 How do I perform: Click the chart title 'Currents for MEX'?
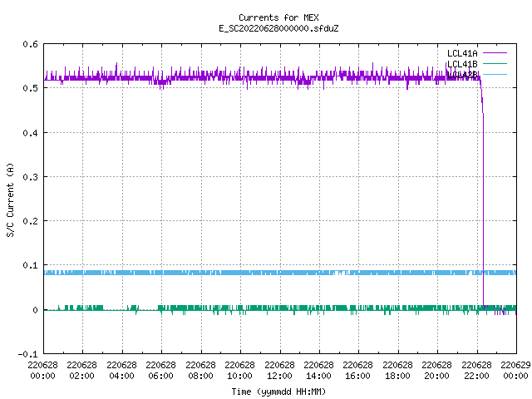[278, 17]
